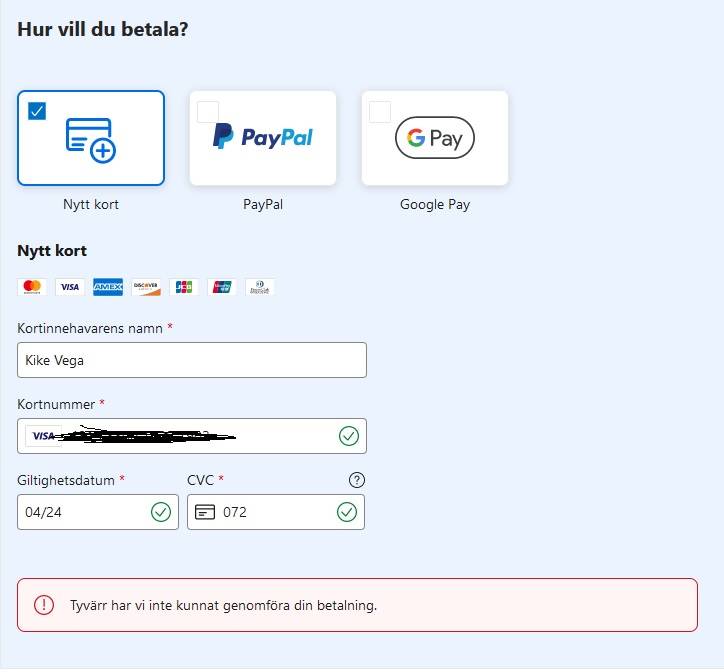Click the green checkmark in Kortnummer field
Screen dimensions: 724x672
[349, 436]
